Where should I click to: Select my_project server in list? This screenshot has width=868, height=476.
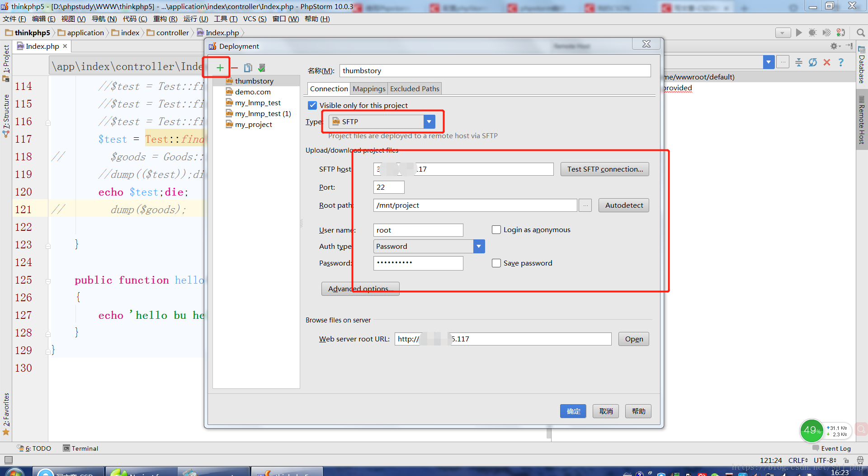tap(253, 125)
